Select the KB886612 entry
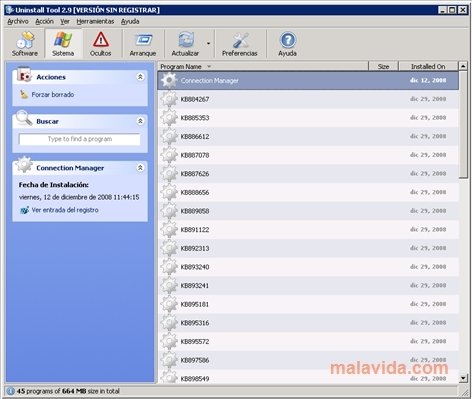This screenshot has width=472, height=399. point(308,136)
